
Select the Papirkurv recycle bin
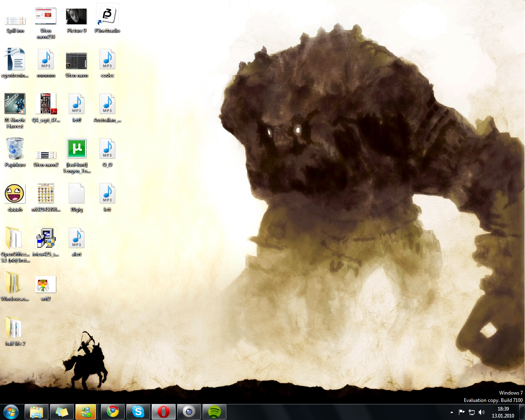pos(15,152)
